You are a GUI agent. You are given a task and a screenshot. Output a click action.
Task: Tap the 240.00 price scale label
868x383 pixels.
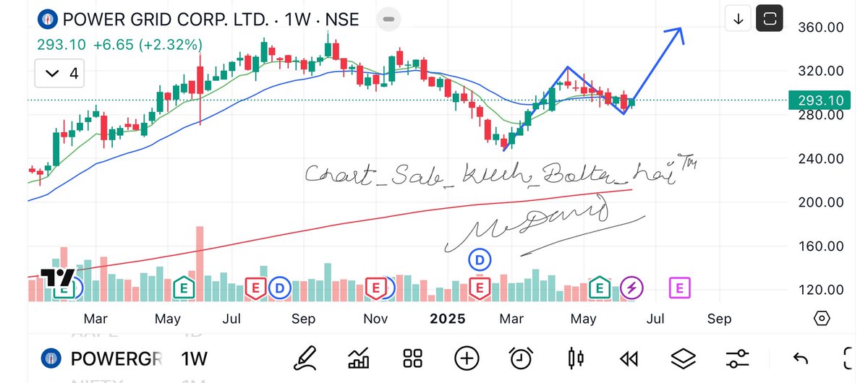820,158
